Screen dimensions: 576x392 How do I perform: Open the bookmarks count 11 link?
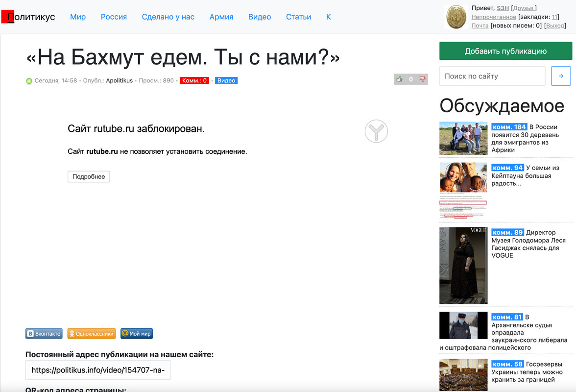[554, 17]
